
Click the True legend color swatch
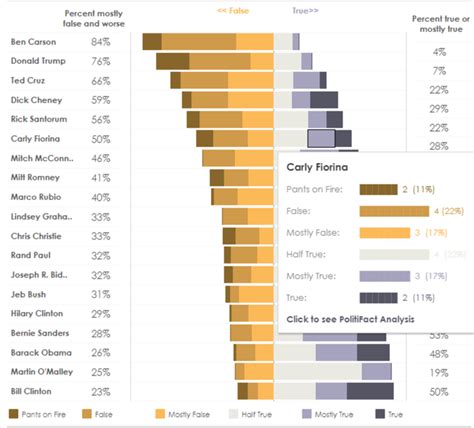pyautogui.click(x=380, y=414)
